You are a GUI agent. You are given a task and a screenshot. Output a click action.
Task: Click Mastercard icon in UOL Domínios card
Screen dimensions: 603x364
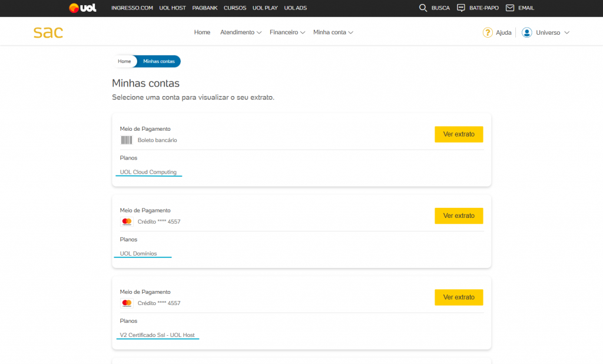click(127, 221)
